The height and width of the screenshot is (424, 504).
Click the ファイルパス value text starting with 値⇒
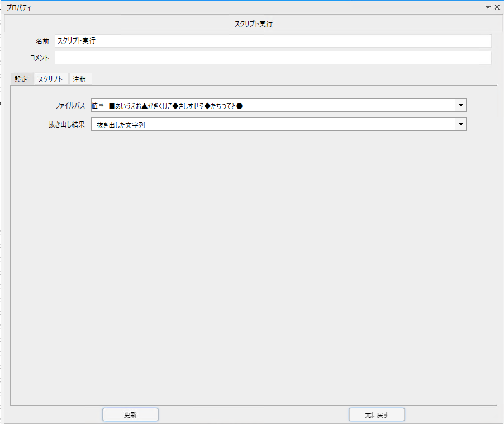pyautogui.click(x=167, y=106)
